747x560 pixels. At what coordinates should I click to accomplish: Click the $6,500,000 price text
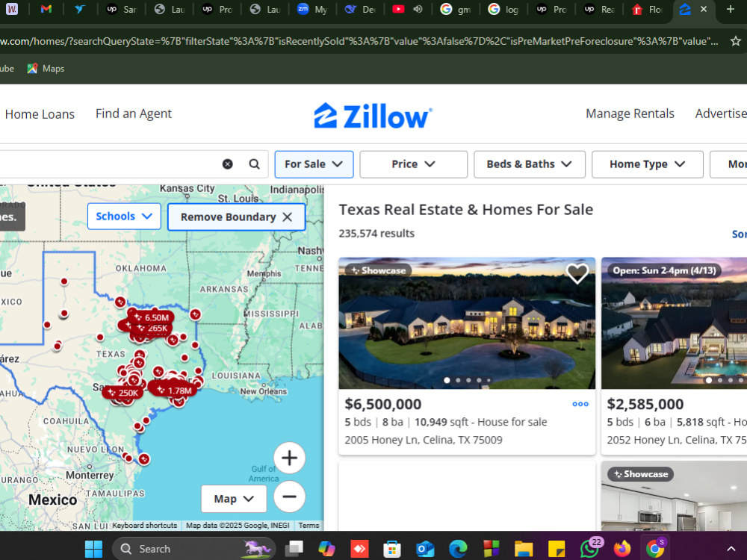click(x=383, y=404)
